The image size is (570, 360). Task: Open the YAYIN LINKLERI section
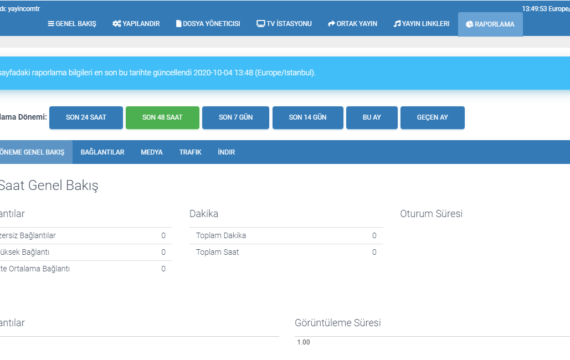[x=422, y=24]
